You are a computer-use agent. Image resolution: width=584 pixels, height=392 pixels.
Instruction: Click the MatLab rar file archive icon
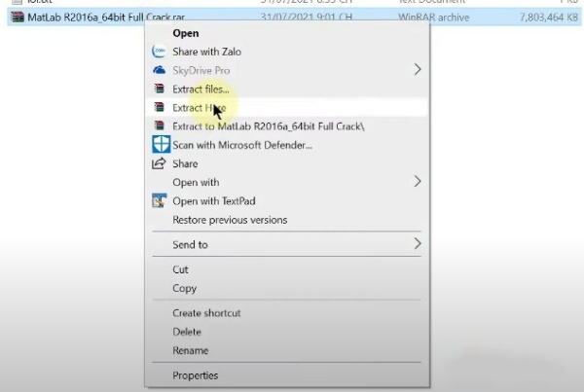18,18
